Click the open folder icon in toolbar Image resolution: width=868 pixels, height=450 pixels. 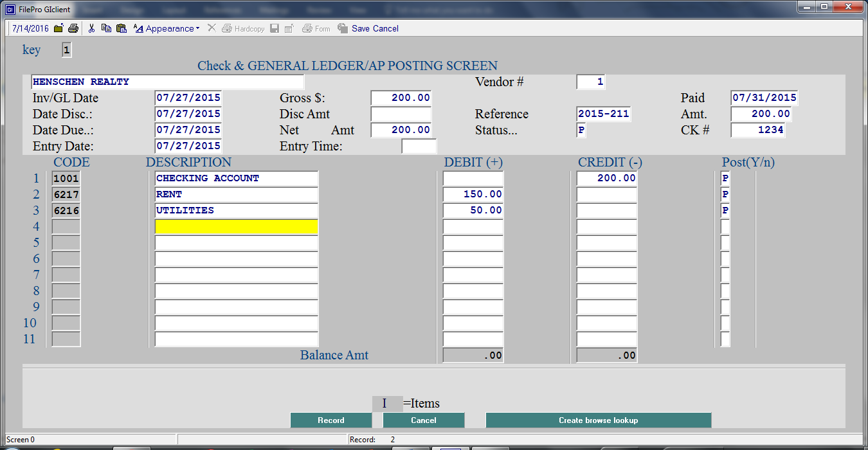pyautogui.click(x=59, y=28)
